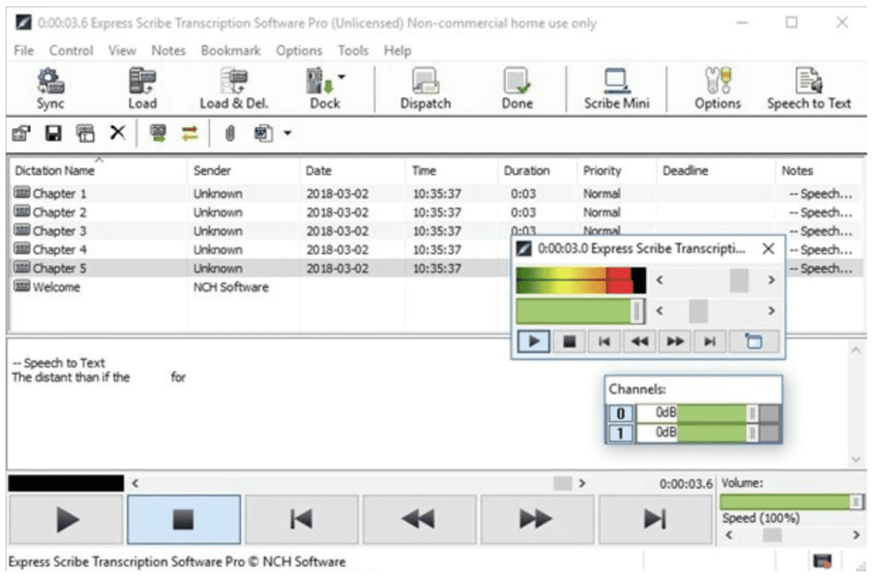Open the Tools menu
Screen dimensions: 874x588
(353, 51)
